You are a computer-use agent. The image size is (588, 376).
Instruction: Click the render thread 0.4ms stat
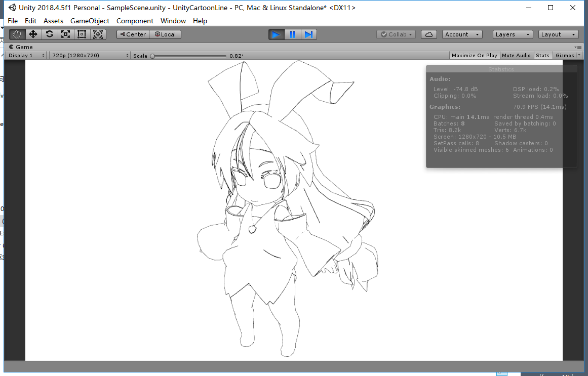click(x=523, y=117)
